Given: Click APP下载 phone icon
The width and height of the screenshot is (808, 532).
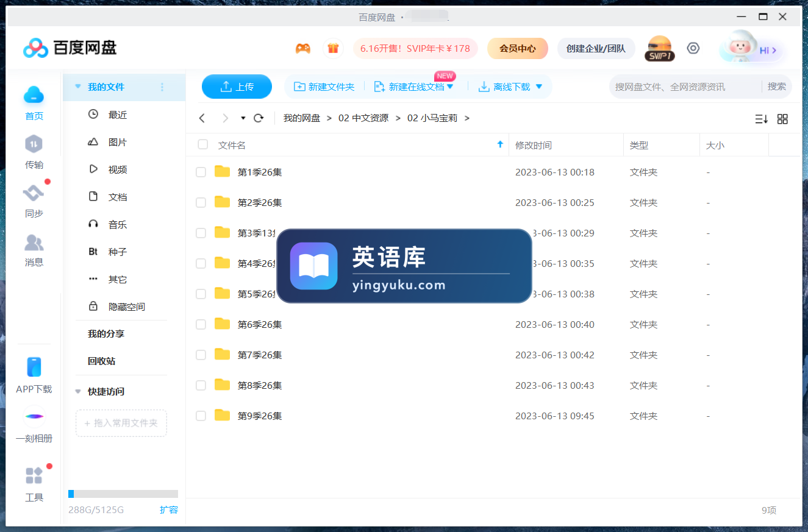Looking at the screenshot, I should pyautogui.click(x=34, y=367).
